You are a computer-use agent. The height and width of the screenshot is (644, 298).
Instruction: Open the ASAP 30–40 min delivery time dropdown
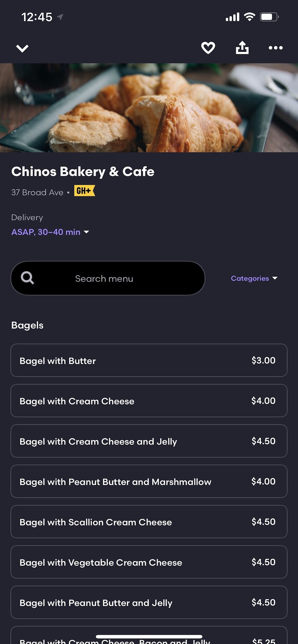[50, 232]
